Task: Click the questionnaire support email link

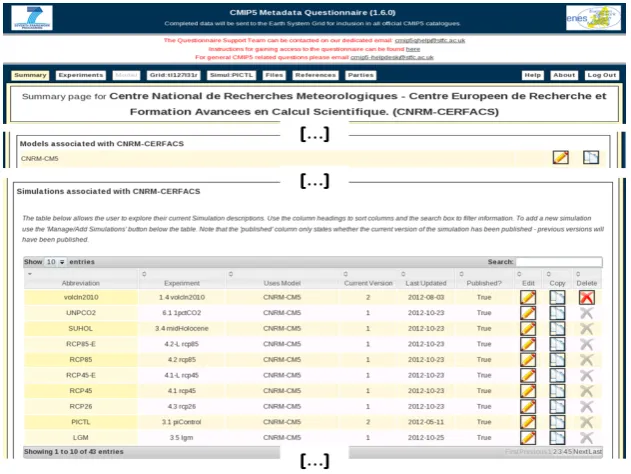Action: tap(430, 40)
